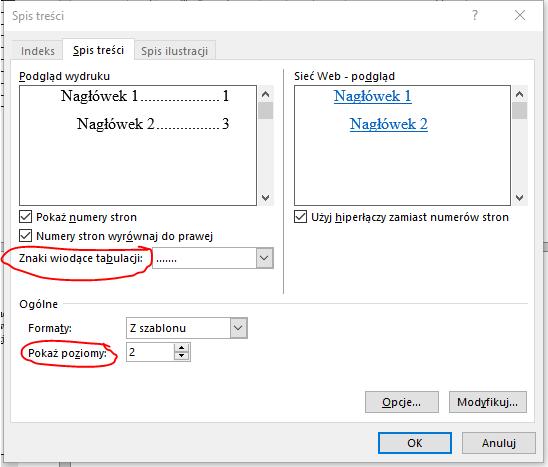
Task: Click the Sieć Web preview scrollbar thumb
Action: point(520,111)
